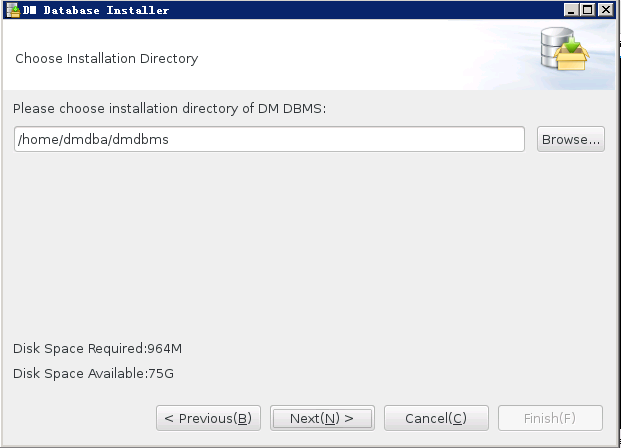621x448 pixels.
Task: Click the 'Disk Space Available:75G' text
Action: 93,374
